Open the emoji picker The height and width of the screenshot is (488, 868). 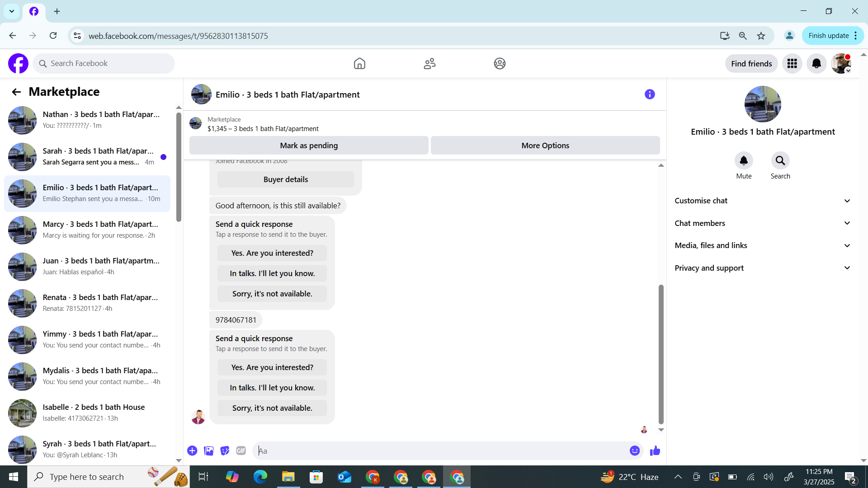[x=635, y=451]
